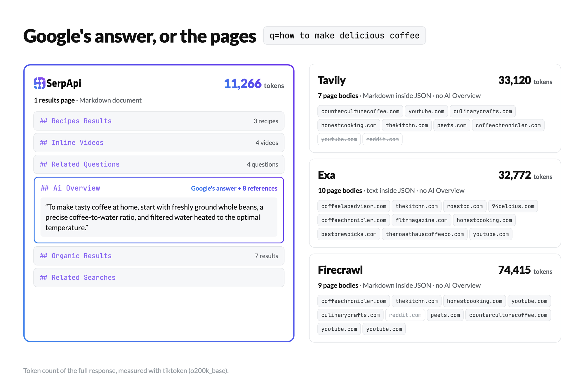Expand the Organic Results section row

159,256
